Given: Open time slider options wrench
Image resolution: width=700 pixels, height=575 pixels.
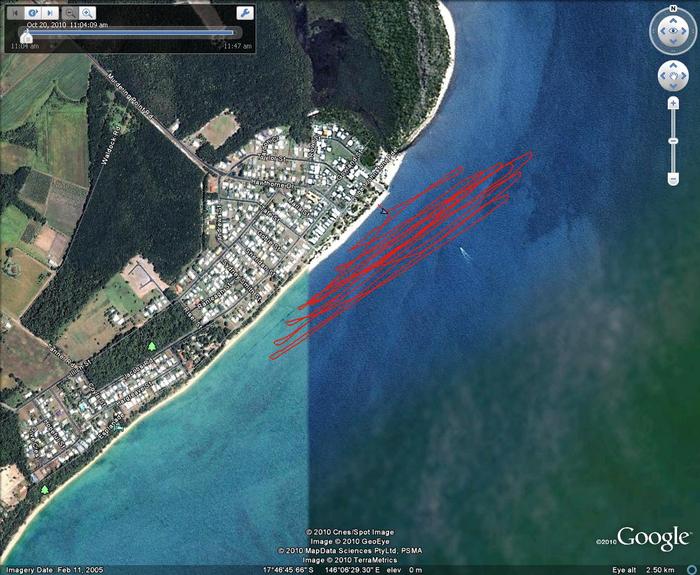Looking at the screenshot, I should (244, 13).
